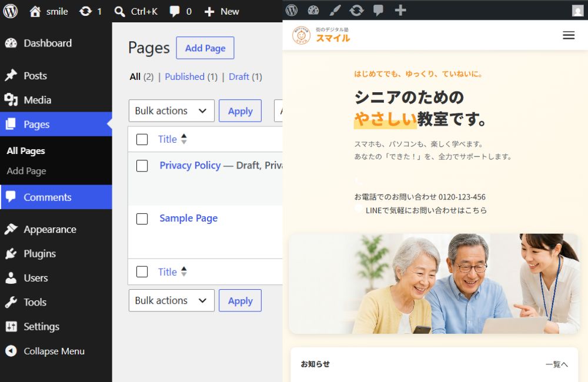Open the top Bulk actions dropdown

pos(171,110)
